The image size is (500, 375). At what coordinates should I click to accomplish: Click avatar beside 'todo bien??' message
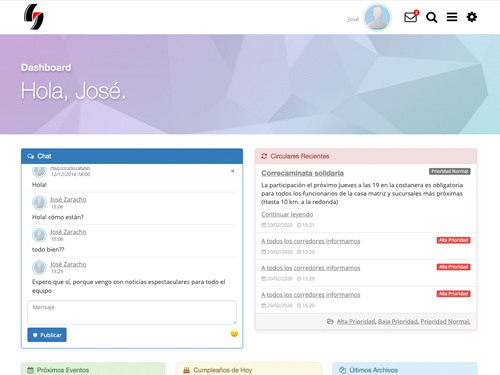pyautogui.click(x=39, y=235)
